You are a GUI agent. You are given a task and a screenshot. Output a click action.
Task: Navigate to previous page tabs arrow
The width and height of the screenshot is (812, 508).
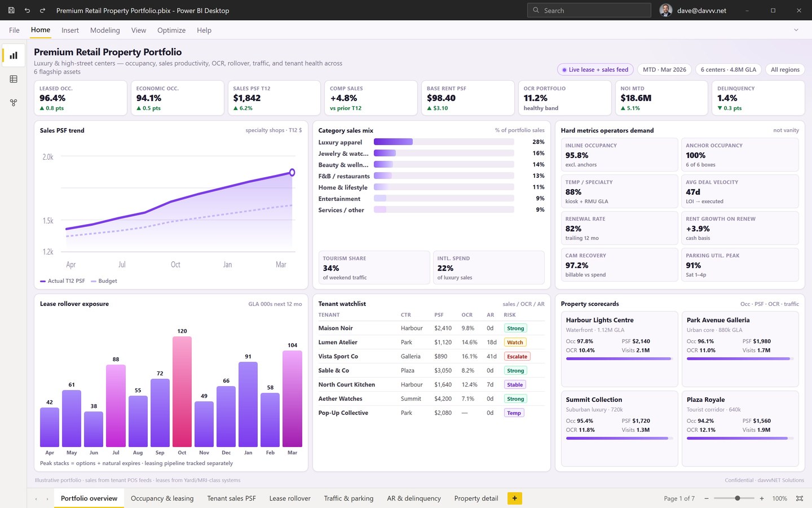coord(36,498)
